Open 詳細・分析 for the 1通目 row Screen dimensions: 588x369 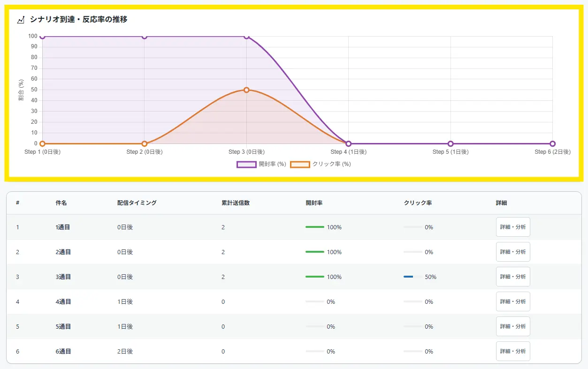click(513, 227)
